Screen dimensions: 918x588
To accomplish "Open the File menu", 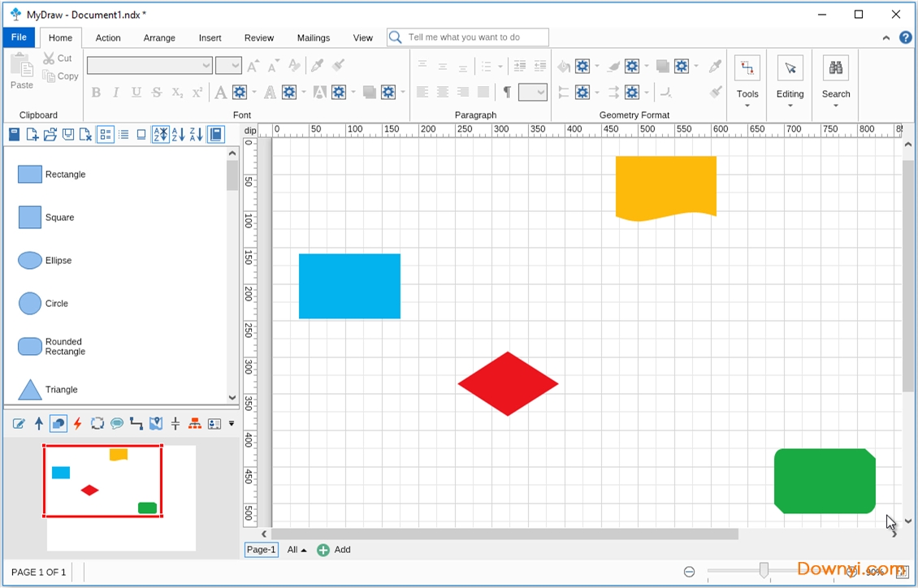I will [x=19, y=37].
